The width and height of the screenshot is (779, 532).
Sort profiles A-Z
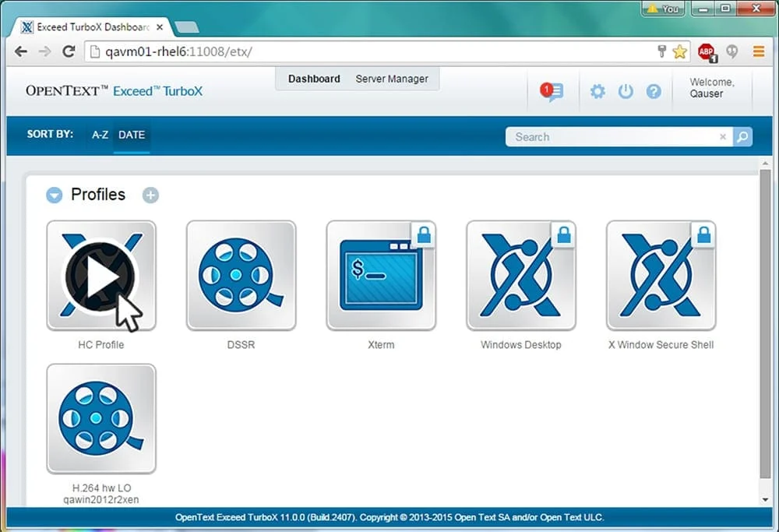100,135
